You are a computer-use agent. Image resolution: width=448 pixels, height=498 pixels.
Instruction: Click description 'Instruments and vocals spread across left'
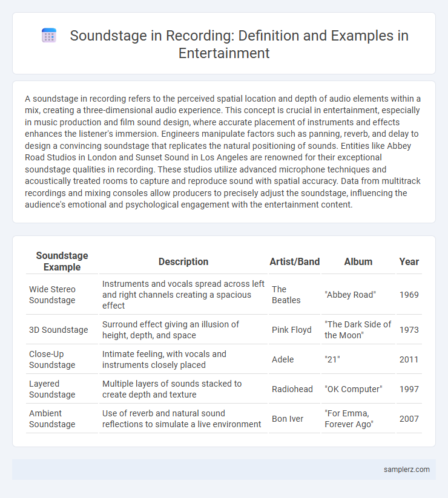(x=183, y=295)
